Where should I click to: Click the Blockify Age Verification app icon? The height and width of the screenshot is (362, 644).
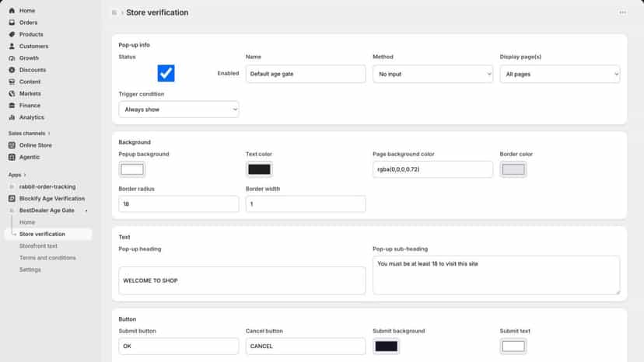pos(12,199)
